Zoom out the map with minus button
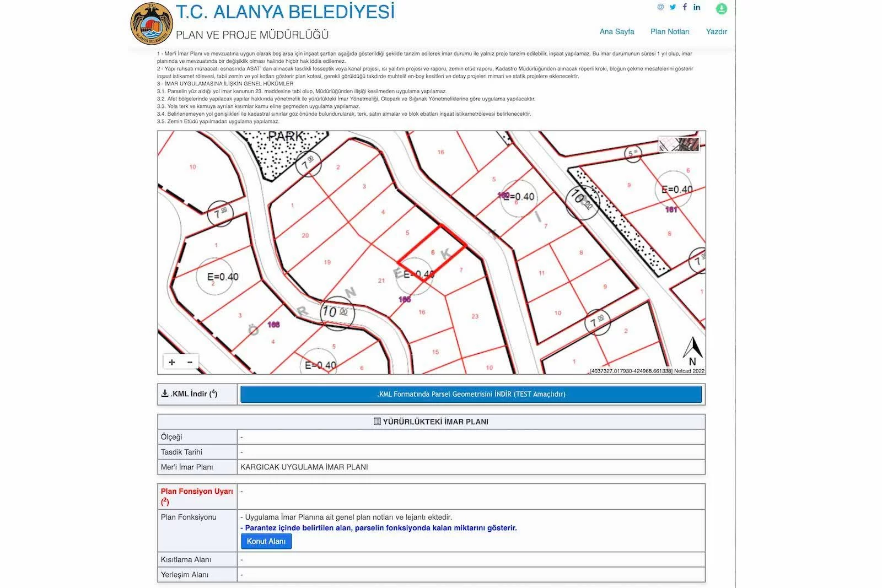882x588 pixels. tap(190, 362)
